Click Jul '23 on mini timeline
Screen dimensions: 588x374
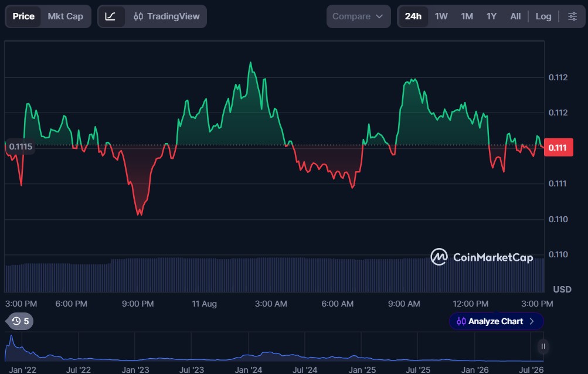pos(191,370)
